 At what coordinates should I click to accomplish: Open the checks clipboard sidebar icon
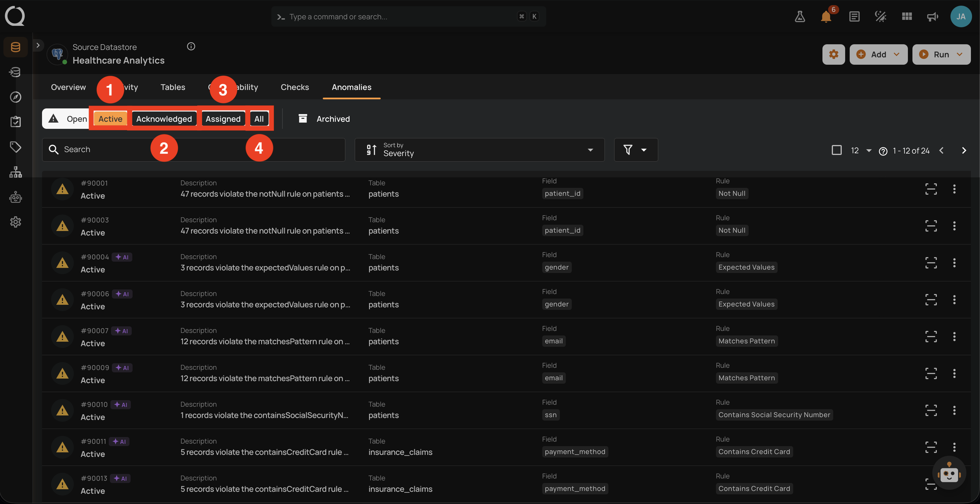(16, 122)
